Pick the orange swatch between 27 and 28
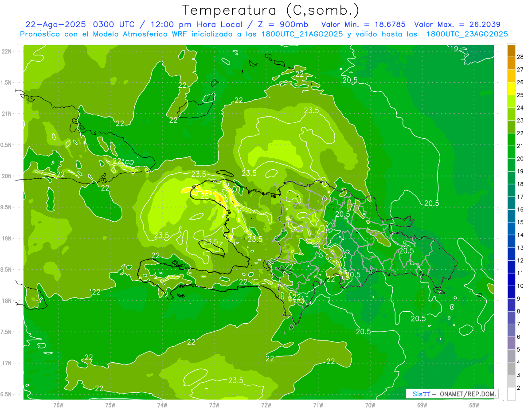The image size is (532, 411). [512, 63]
